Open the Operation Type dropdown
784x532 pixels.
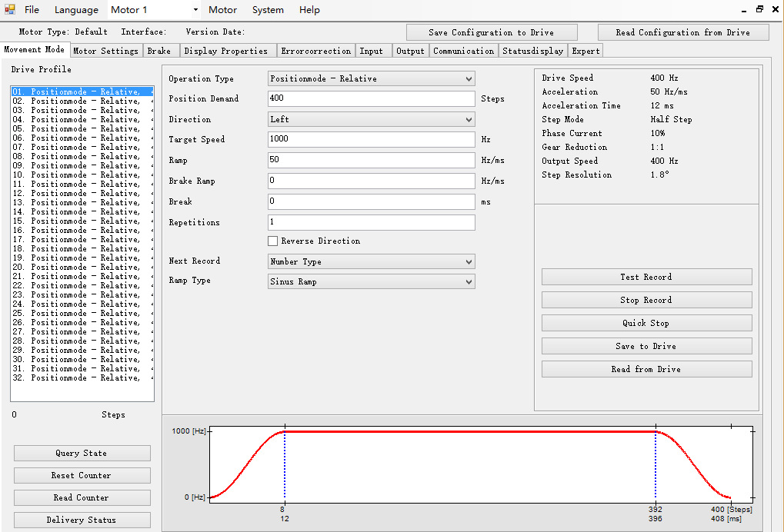pos(371,78)
